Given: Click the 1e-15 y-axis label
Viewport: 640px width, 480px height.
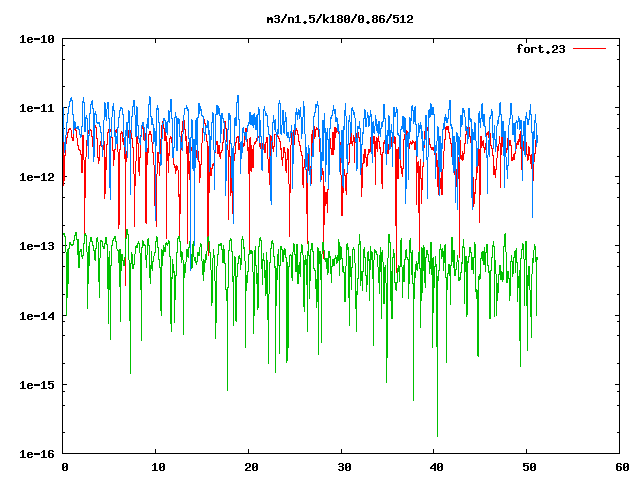Looking at the screenshot, I should [x=37, y=385].
